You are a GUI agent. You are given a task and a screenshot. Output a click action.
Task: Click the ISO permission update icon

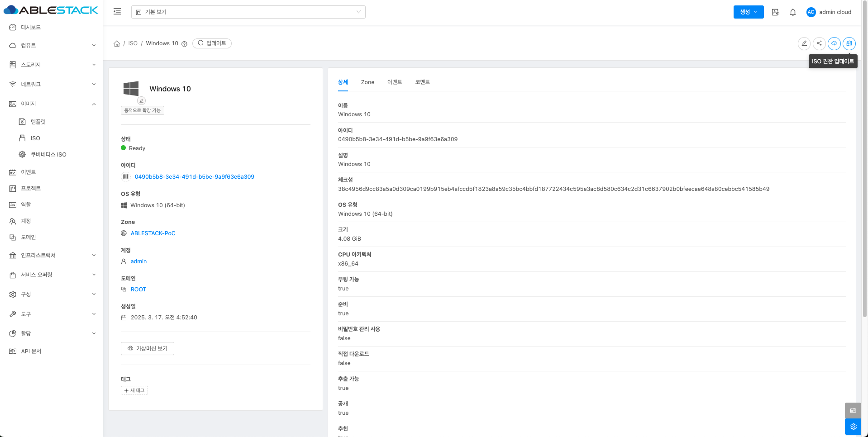pos(849,43)
